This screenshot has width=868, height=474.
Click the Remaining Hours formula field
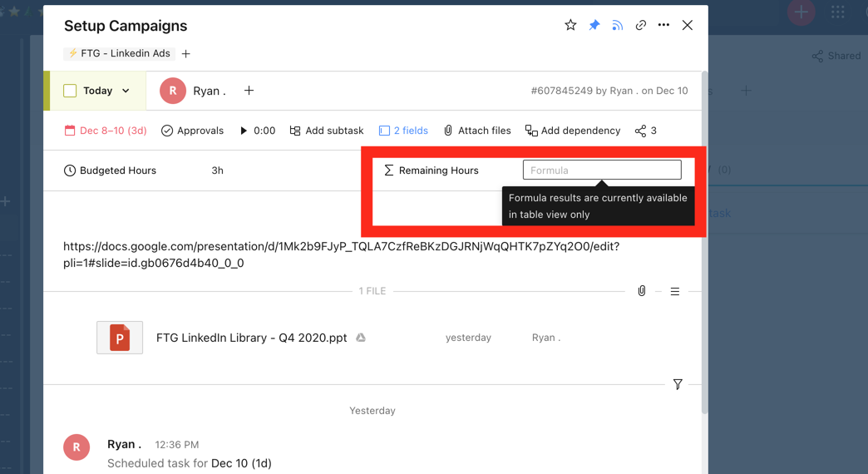click(x=601, y=170)
